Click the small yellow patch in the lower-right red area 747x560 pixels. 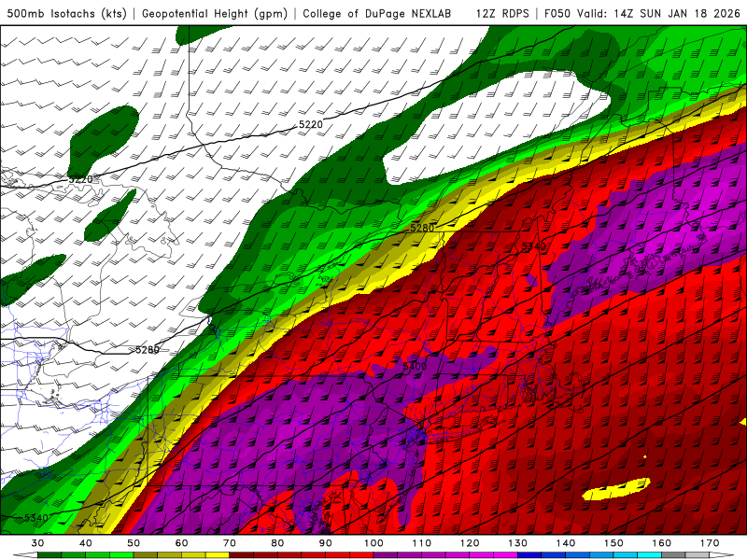tap(616, 489)
